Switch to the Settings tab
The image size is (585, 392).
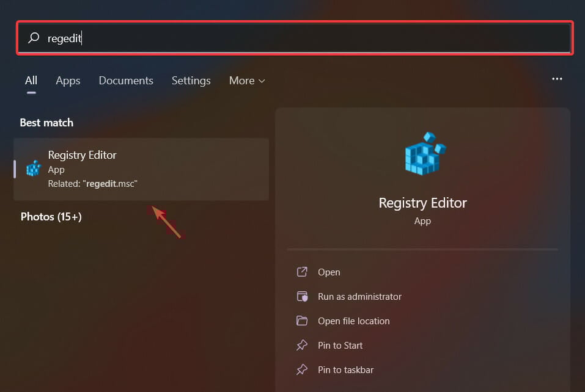191,80
